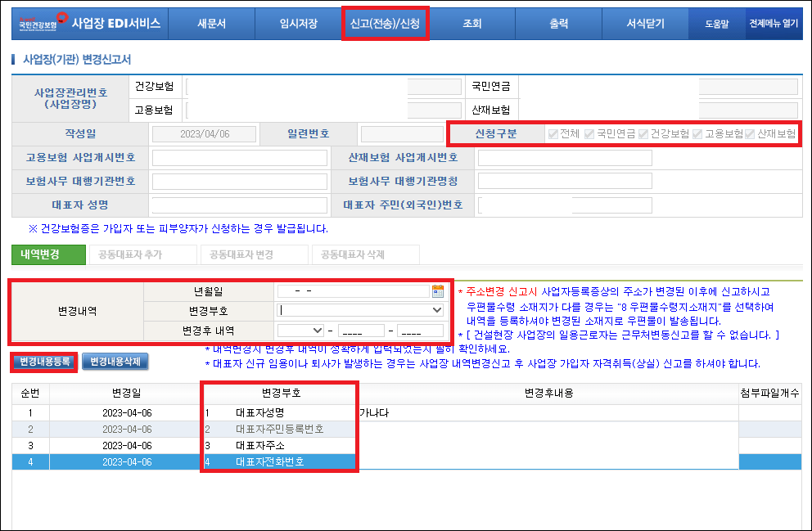The height and width of the screenshot is (531, 812).
Task: Open the 임시저장 menu
Action: pos(298,24)
